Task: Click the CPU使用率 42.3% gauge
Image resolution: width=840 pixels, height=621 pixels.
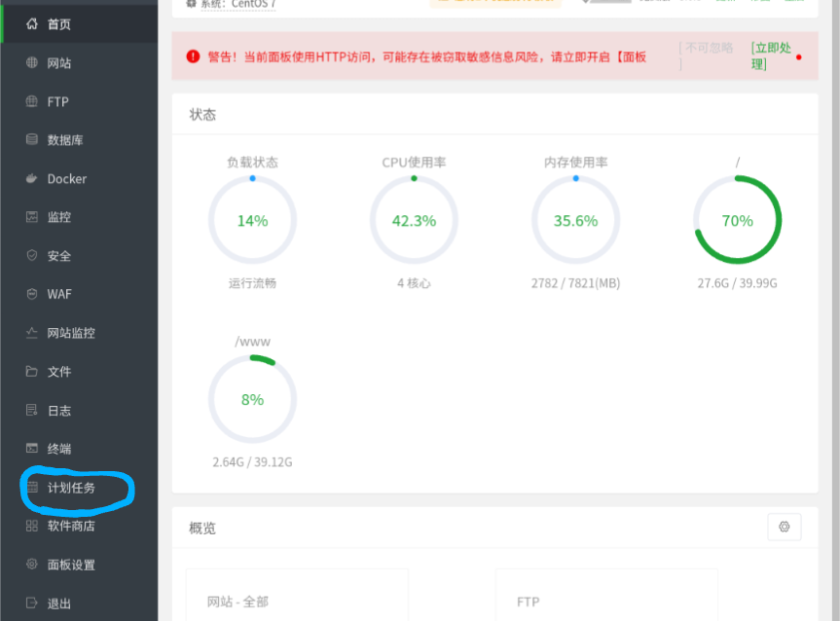Action: click(x=414, y=221)
